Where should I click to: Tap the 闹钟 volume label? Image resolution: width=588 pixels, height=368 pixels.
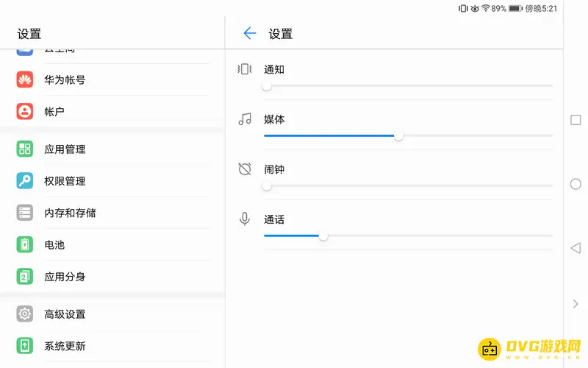(x=274, y=169)
